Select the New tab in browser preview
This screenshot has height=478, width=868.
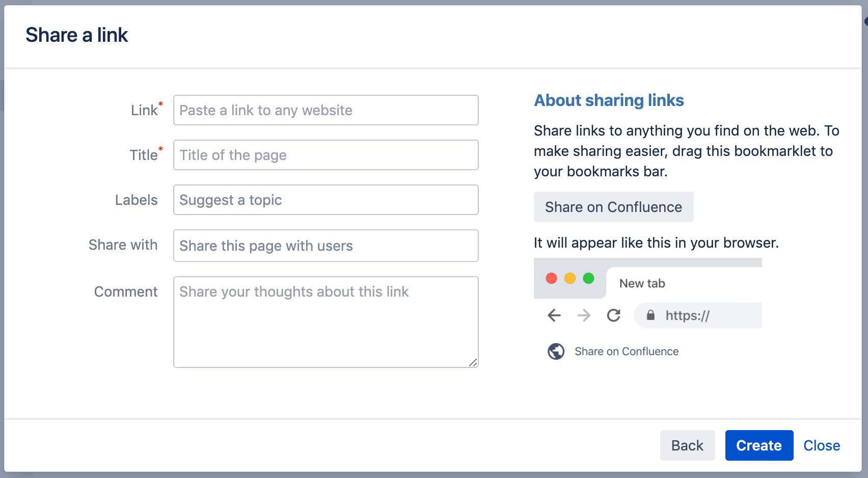pos(642,283)
